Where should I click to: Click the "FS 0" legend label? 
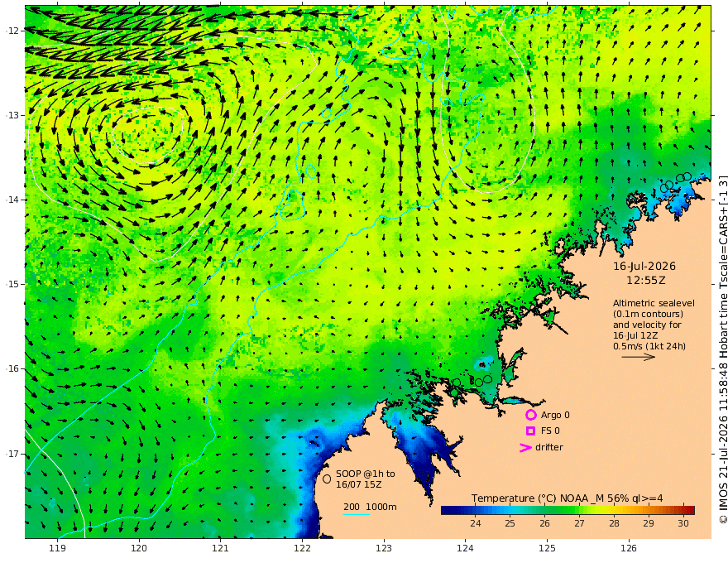(550, 431)
